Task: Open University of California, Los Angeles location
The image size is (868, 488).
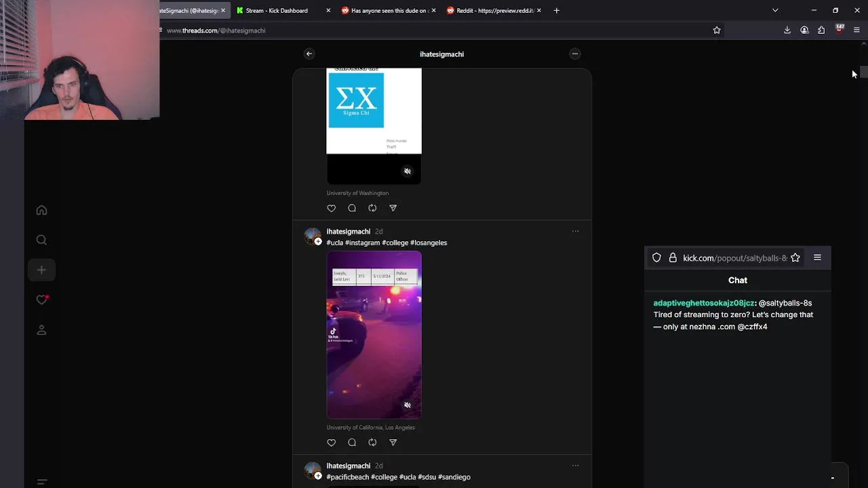Action: [x=370, y=428]
